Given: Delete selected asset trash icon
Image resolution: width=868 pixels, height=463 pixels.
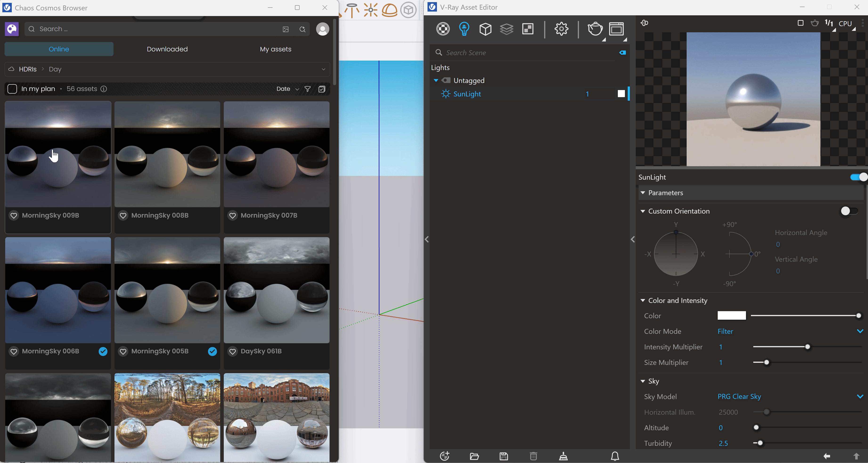Looking at the screenshot, I should point(534,456).
